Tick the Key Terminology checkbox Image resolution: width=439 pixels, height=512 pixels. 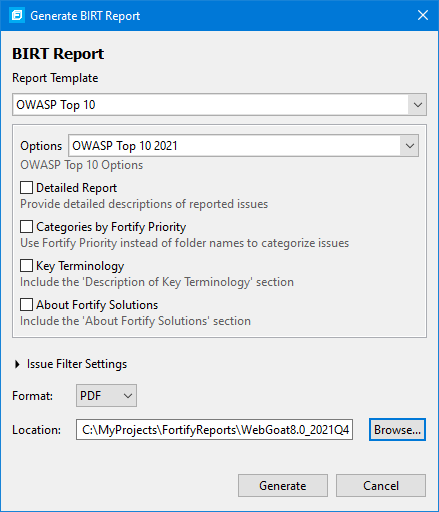tap(26, 266)
